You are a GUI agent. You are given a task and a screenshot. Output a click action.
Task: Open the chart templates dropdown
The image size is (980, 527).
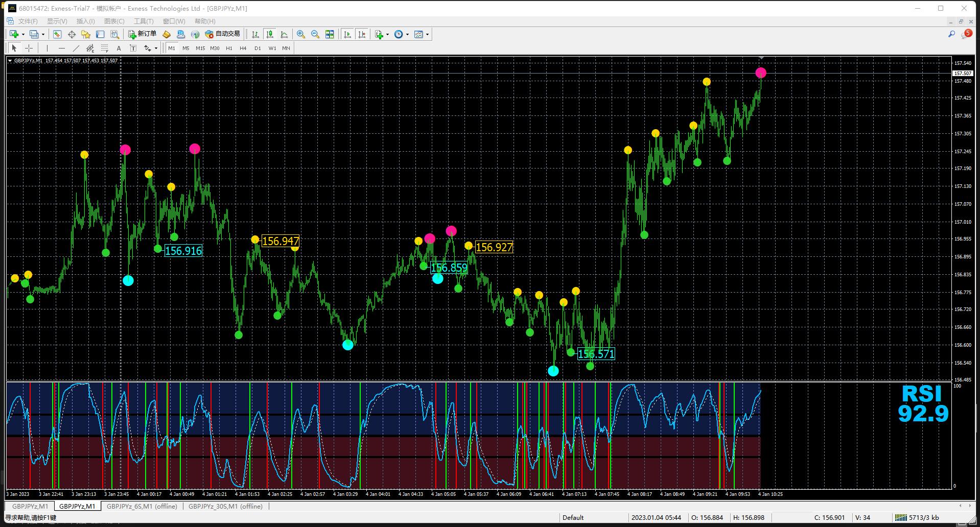427,34
